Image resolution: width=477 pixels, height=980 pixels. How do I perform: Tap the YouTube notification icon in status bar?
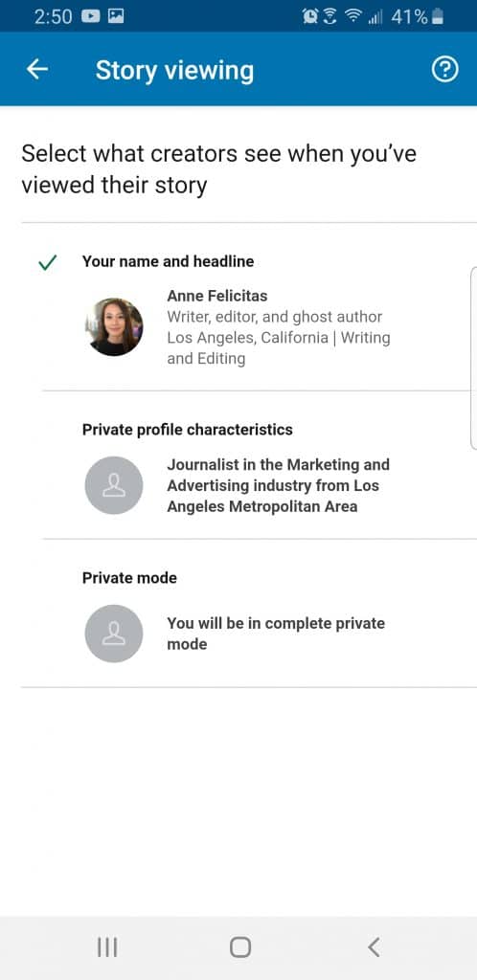pos(91,16)
